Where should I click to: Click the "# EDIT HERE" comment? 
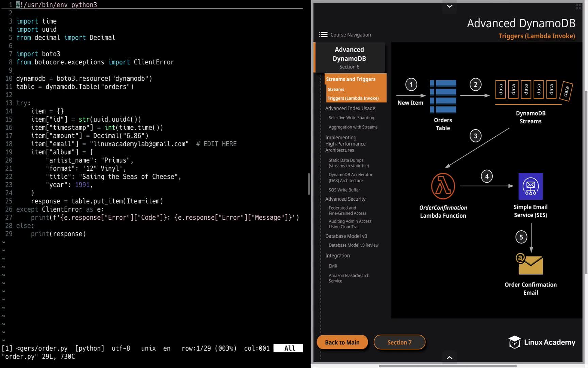216,144
